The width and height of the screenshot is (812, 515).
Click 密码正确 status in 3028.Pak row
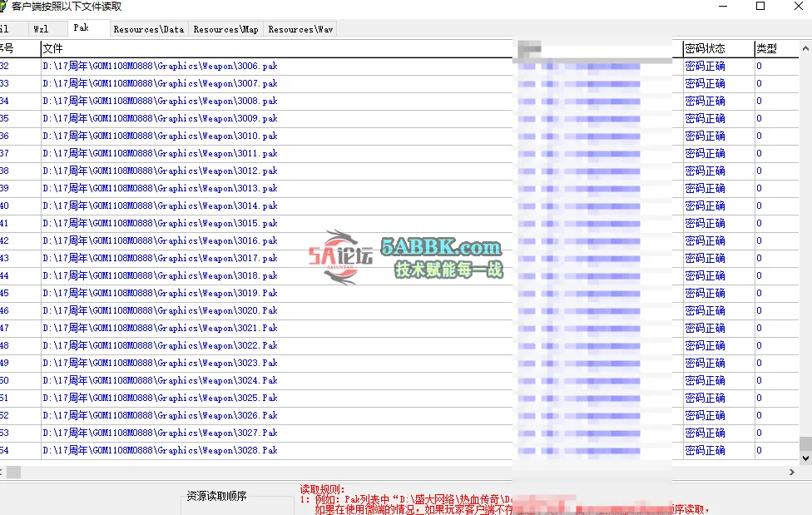(705, 450)
